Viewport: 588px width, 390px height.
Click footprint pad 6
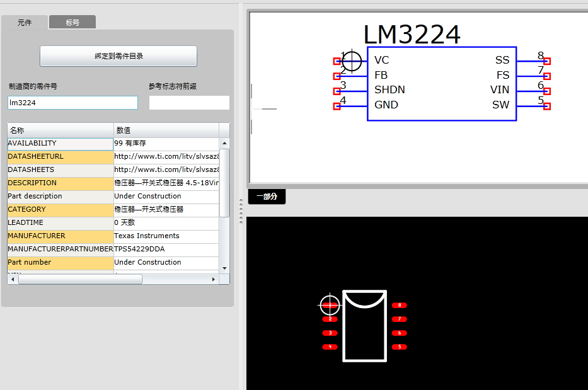[400, 333]
